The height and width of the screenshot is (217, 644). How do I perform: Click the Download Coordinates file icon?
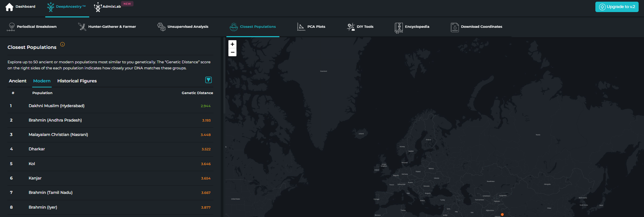(x=455, y=27)
